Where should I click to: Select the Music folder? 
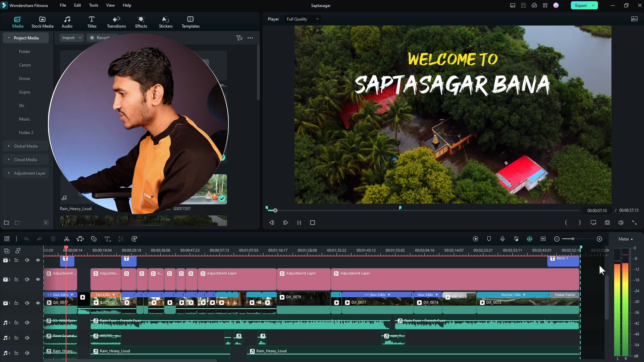coord(24,119)
